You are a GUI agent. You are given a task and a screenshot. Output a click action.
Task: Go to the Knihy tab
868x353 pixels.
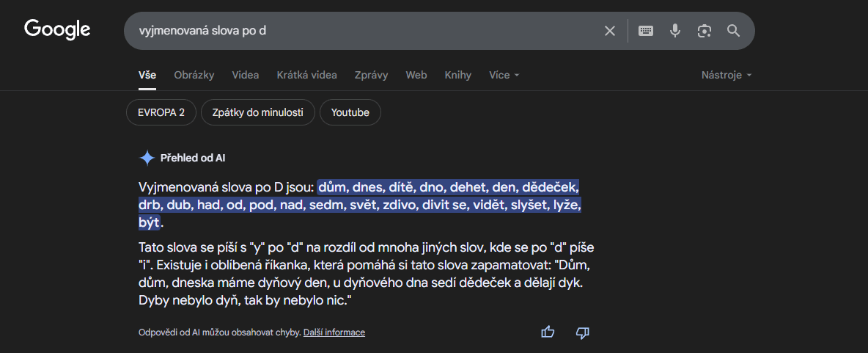click(457, 75)
